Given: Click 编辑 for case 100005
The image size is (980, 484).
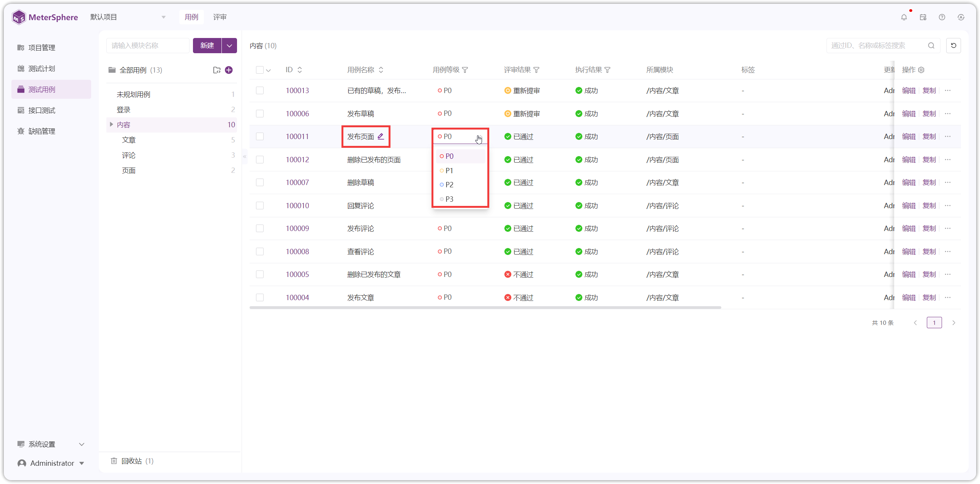Looking at the screenshot, I should pyautogui.click(x=909, y=275).
